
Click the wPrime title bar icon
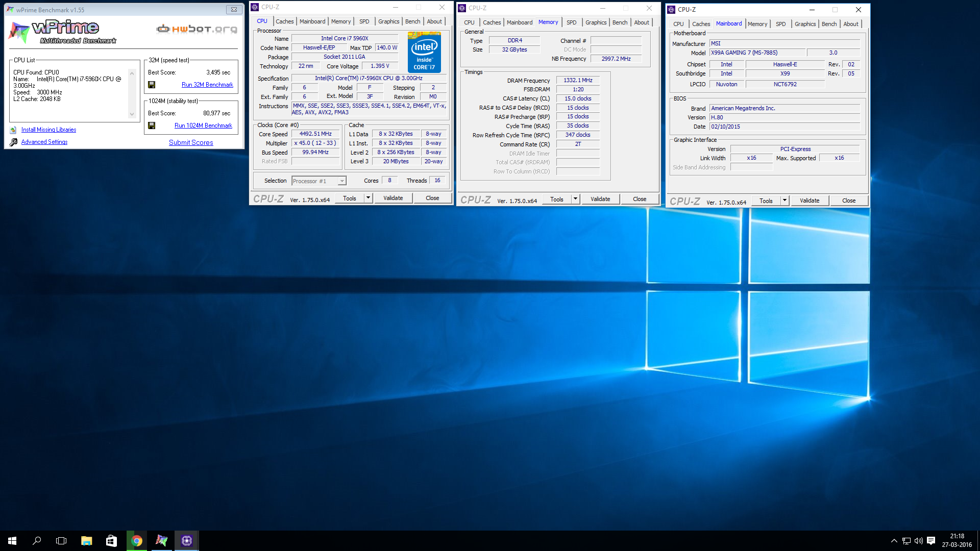point(10,10)
